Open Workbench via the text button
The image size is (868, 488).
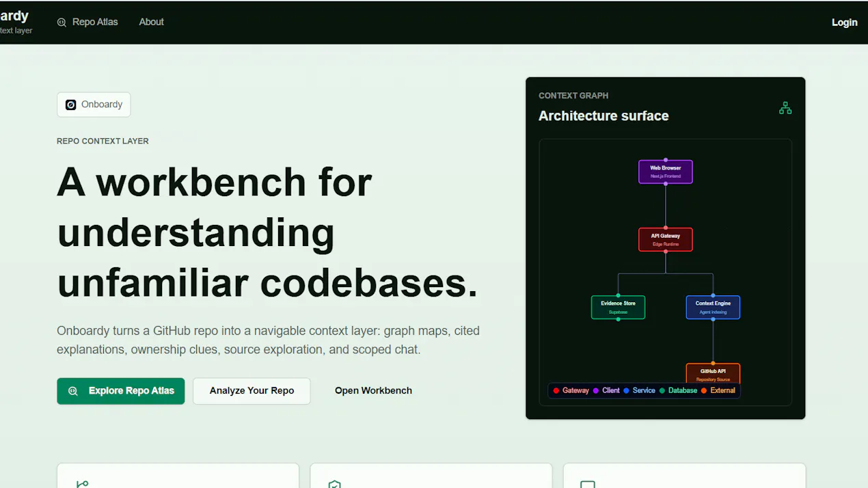(x=373, y=391)
